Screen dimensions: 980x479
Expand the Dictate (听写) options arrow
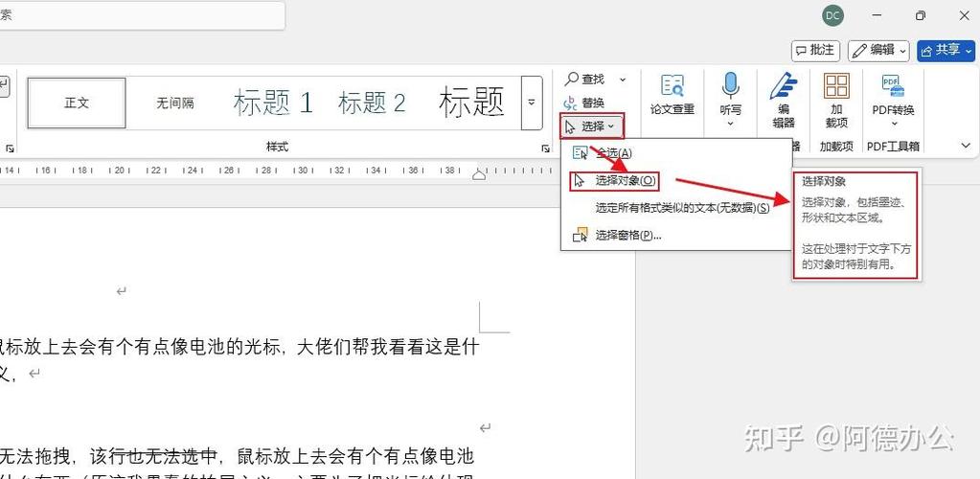(x=730, y=124)
